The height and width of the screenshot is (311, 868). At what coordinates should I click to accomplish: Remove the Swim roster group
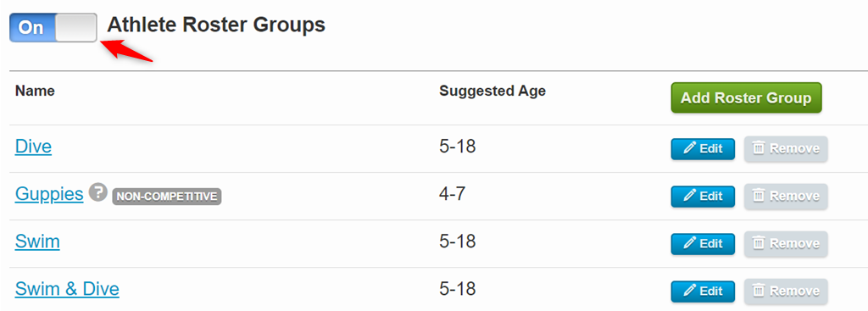click(x=786, y=244)
